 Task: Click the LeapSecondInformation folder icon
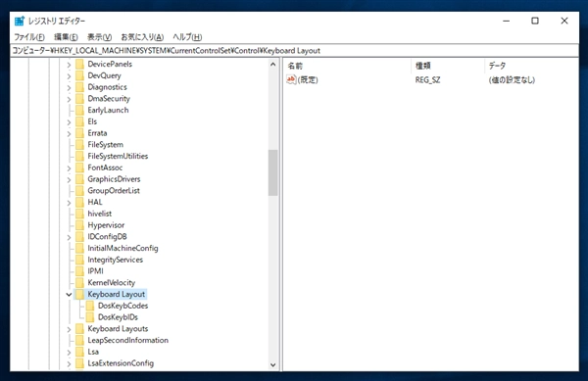79,341
